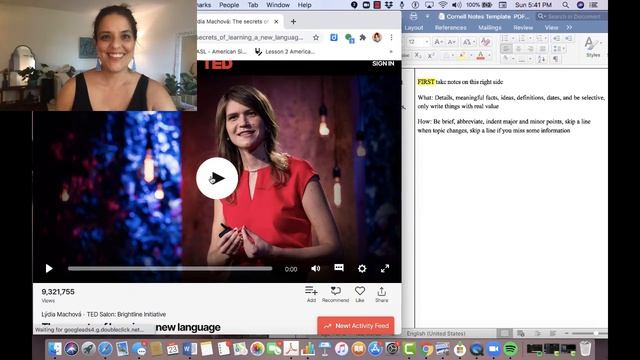Open the Window menu
Viewport: 640px width, 360px height.
pyautogui.click(x=278, y=5)
